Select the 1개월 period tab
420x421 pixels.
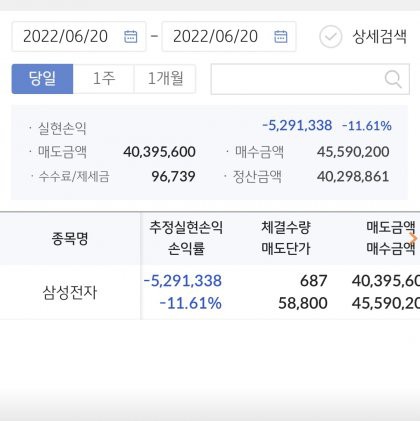click(165, 79)
